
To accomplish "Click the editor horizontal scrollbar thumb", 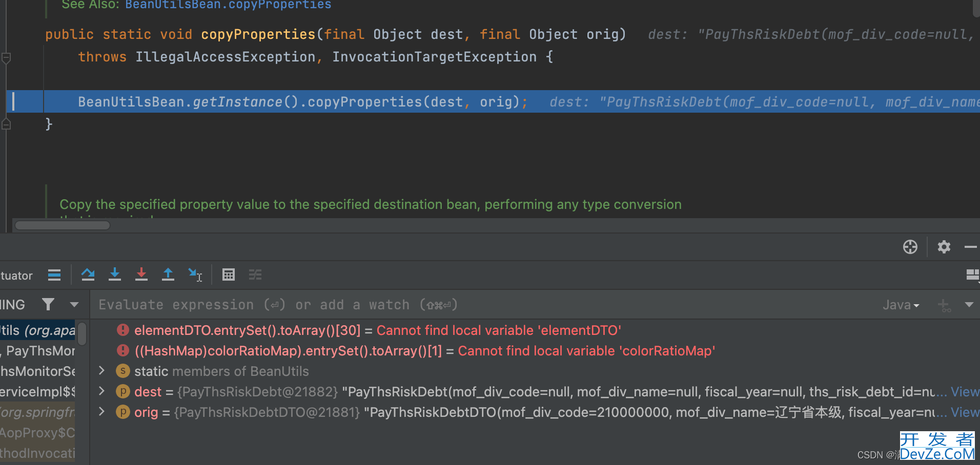I will pyautogui.click(x=63, y=225).
